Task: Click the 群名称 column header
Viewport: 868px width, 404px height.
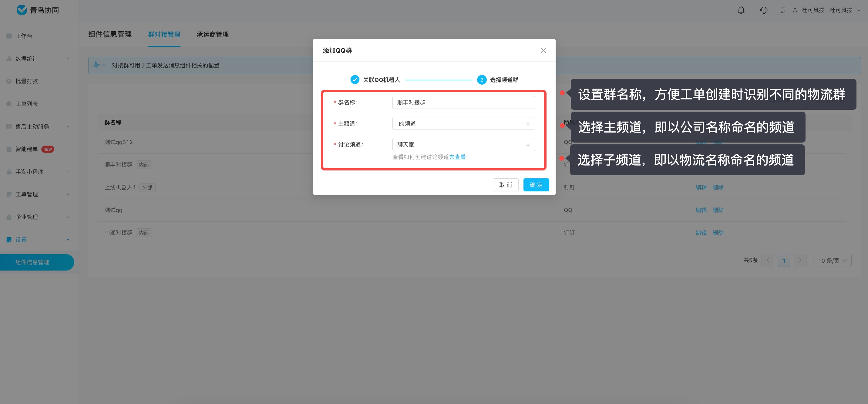Action: pos(113,122)
